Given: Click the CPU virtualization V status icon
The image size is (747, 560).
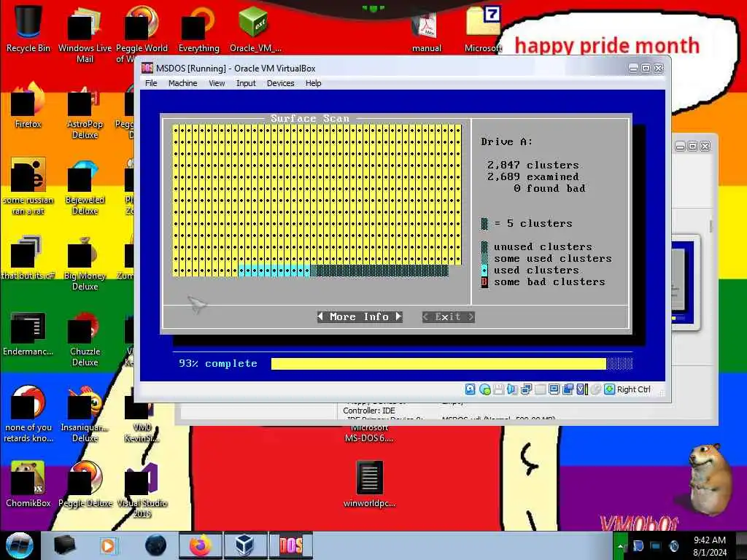Looking at the screenshot, I should click(581, 389).
